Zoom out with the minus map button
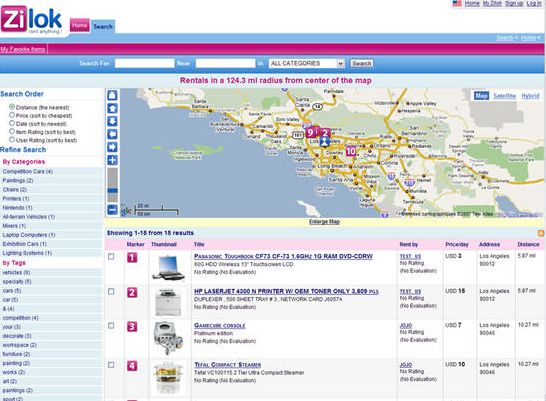The width and height of the screenshot is (546, 401). pyautogui.click(x=112, y=210)
